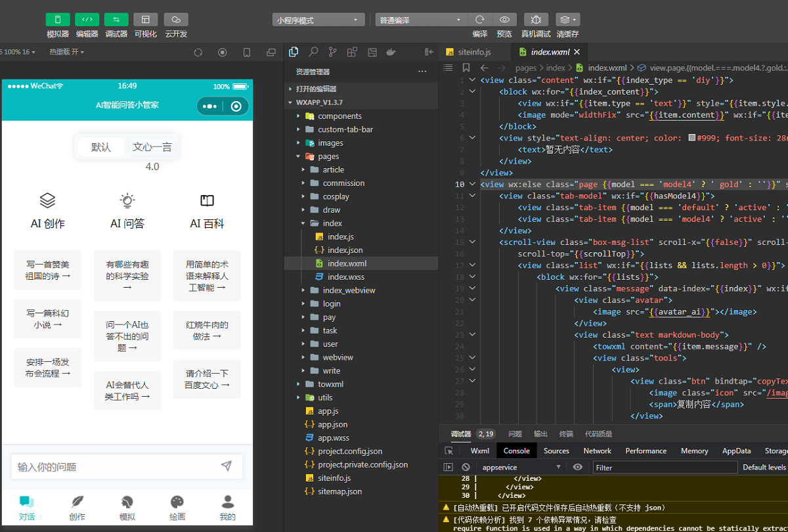
Task: Click the Simulator toggle button in toolbar
Action: [58, 20]
